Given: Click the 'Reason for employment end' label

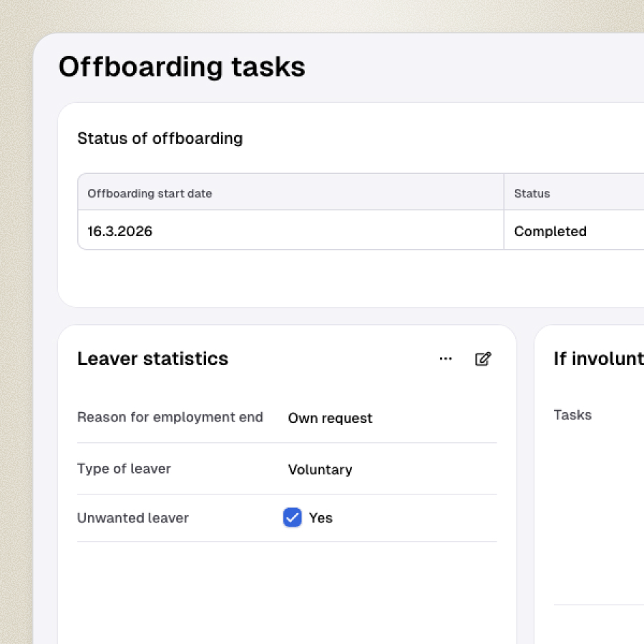Looking at the screenshot, I should 170,417.
